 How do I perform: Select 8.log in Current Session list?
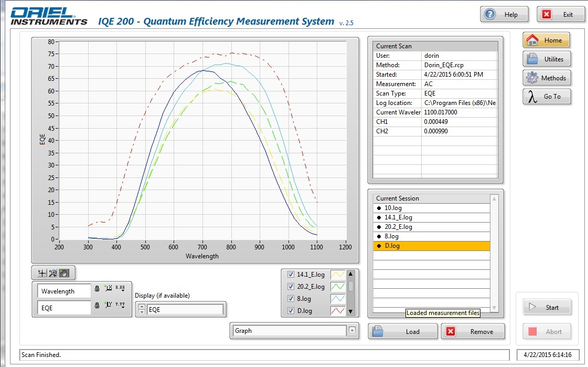(x=432, y=236)
